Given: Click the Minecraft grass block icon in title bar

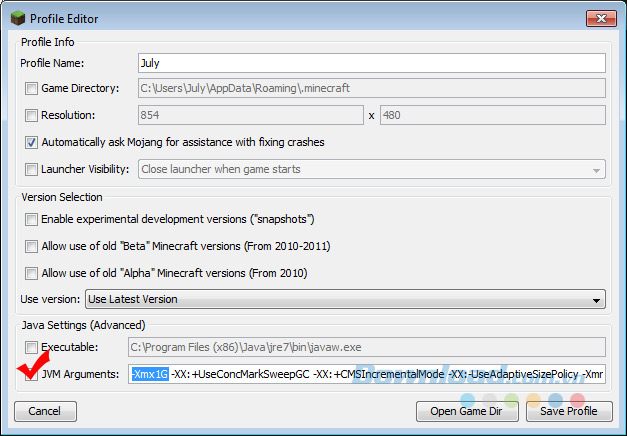Looking at the screenshot, I should coord(18,18).
